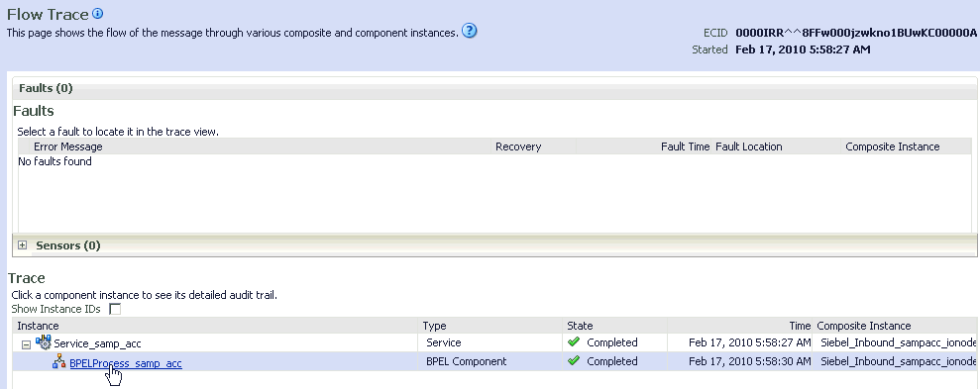Click the BPEL component icon next to BPELProcess_samp_acc

coord(59,361)
